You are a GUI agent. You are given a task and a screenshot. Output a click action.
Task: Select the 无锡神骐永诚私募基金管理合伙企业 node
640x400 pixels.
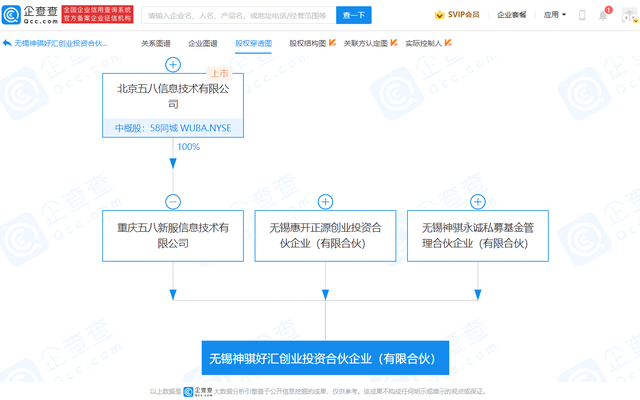click(x=478, y=236)
